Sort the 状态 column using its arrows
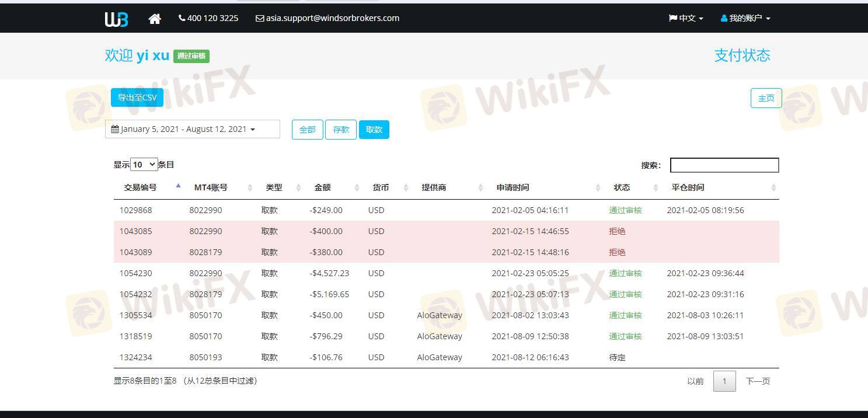Screen dimensions: 868x418 point(656,187)
